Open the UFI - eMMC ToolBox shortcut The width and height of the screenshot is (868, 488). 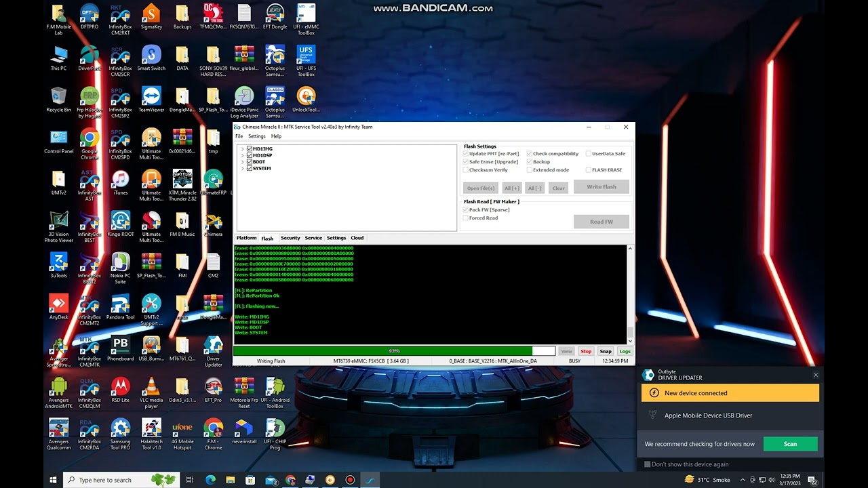306,20
